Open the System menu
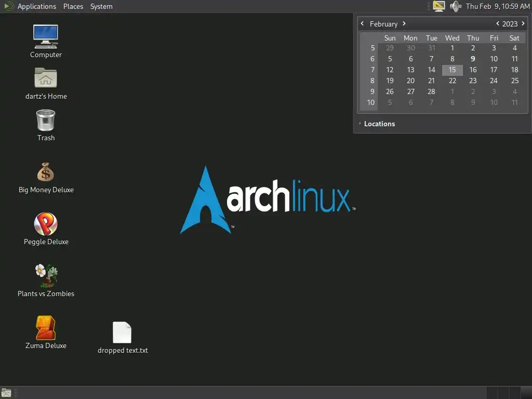The image size is (532, 399). pyautogui.click(x=101, y=6)
